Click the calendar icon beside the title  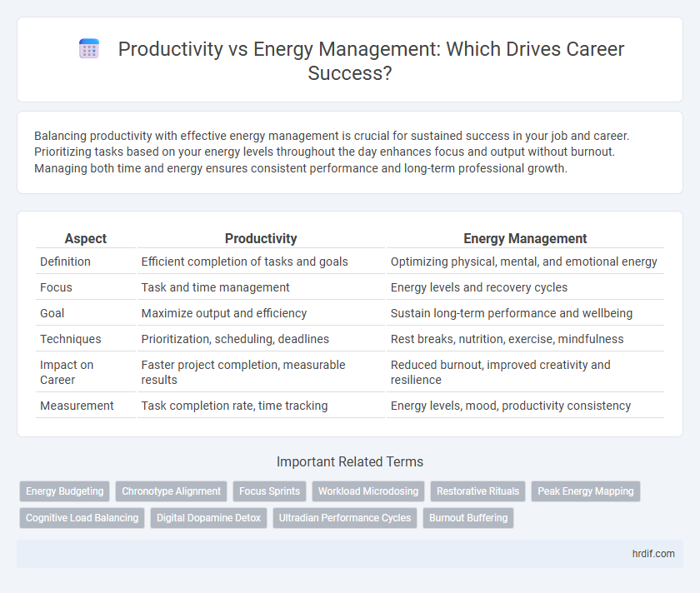pos(89,48)
